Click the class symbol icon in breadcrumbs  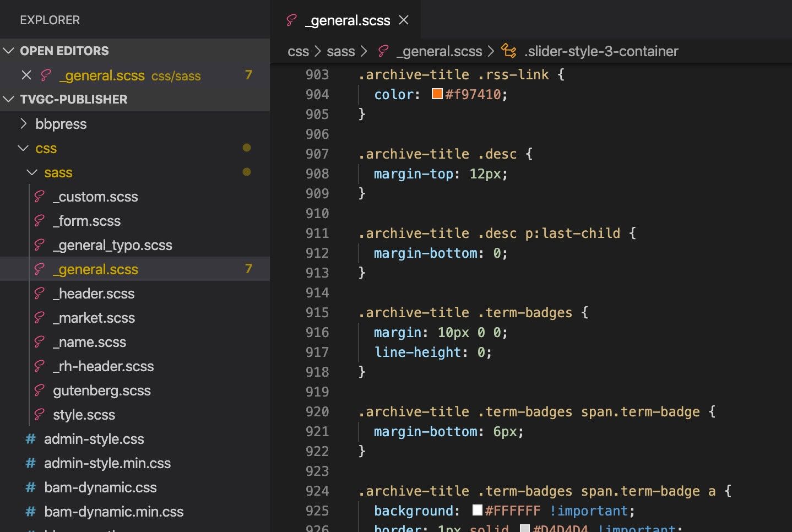(x=509, y=51)
